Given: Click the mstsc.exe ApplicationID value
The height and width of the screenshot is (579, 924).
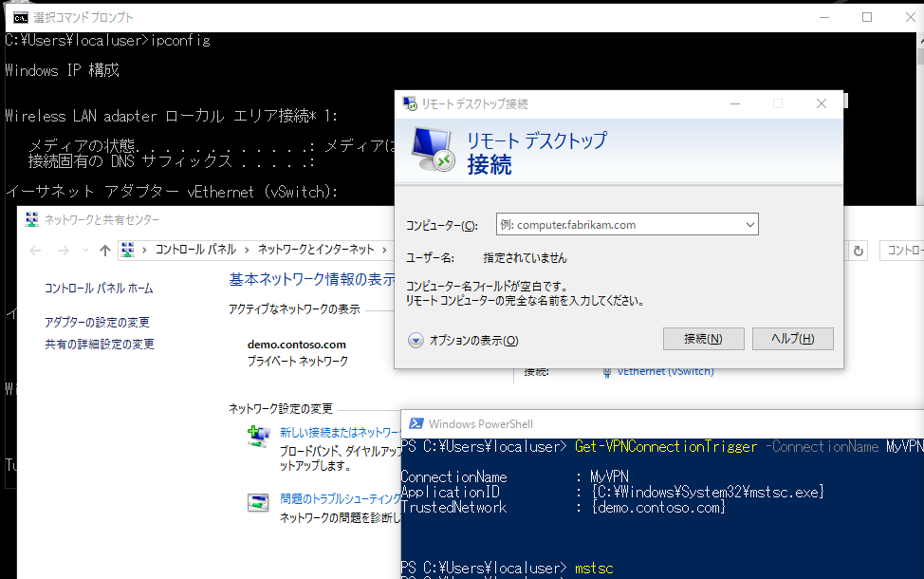Looking at the screenshot, I should pos(708,492).
